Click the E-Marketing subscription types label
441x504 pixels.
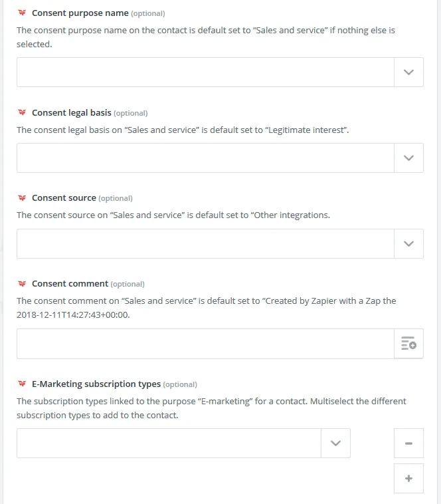pos(96,384)
